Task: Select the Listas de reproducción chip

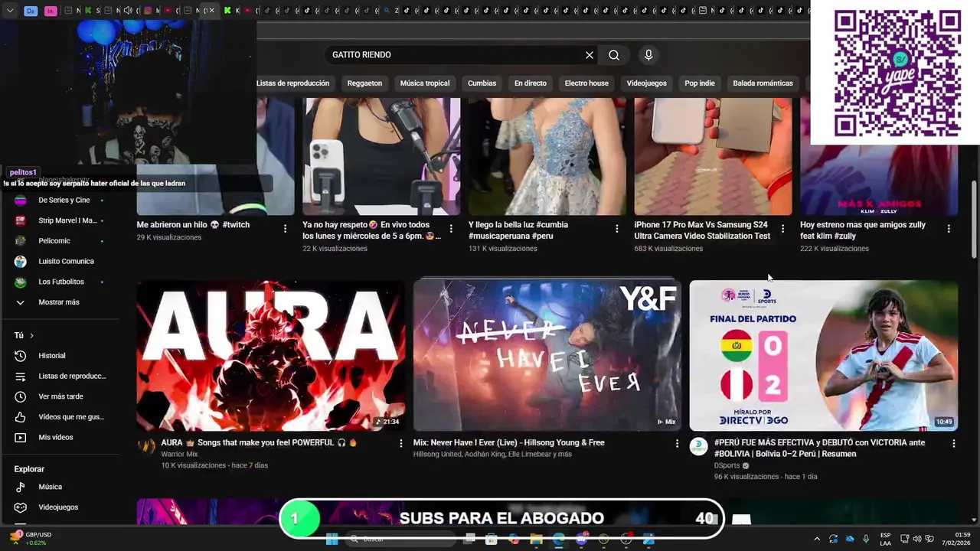Action: point(292,83)
